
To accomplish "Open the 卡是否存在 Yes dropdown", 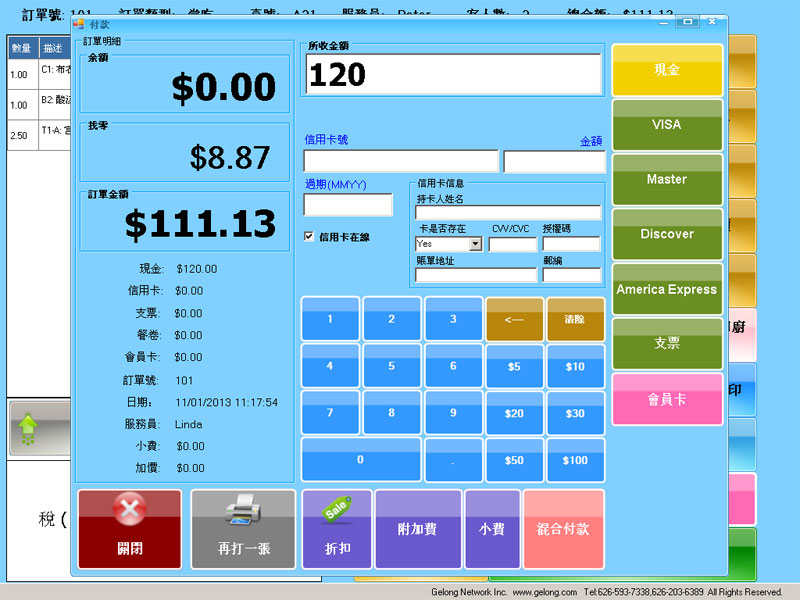I will click(x=475, y=244).
